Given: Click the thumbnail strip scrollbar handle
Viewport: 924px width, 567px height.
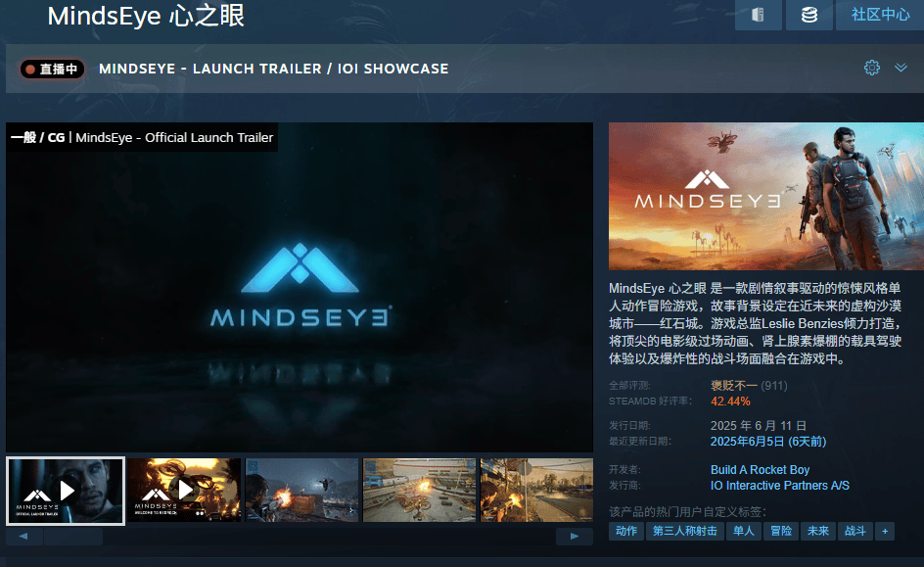Looking at the screenshot, I should (73, 537).
